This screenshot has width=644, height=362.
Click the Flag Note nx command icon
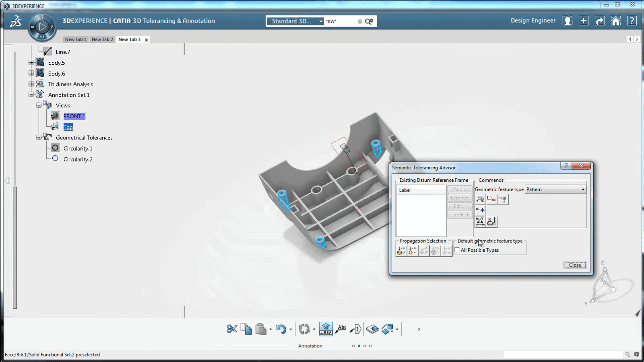pyautogui.click(x=491, y=199)
